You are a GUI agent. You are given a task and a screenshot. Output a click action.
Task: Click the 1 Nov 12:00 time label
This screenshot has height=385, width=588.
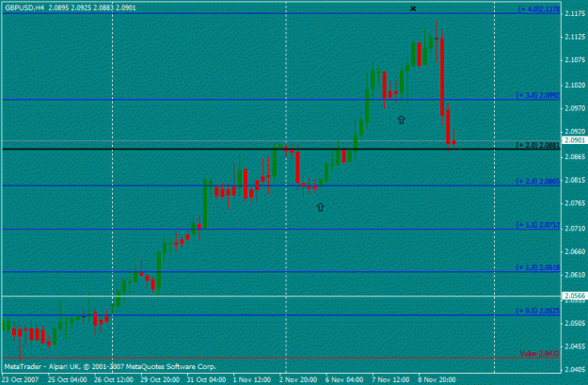pos(252,379)
